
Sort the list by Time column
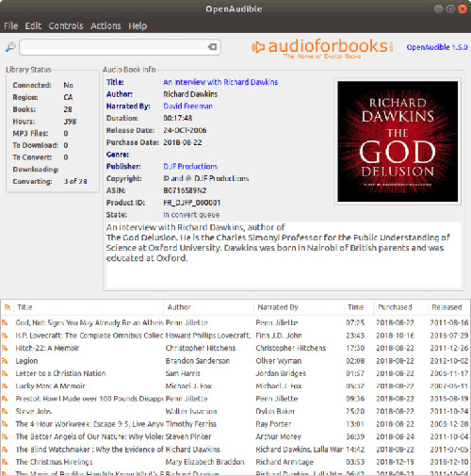pyautogui.click(x=359, y=307)
